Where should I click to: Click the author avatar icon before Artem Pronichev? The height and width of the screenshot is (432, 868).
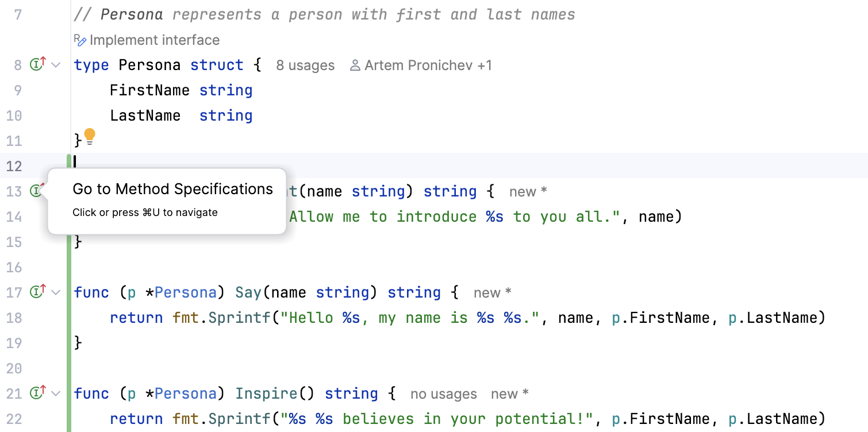[355, 65]
